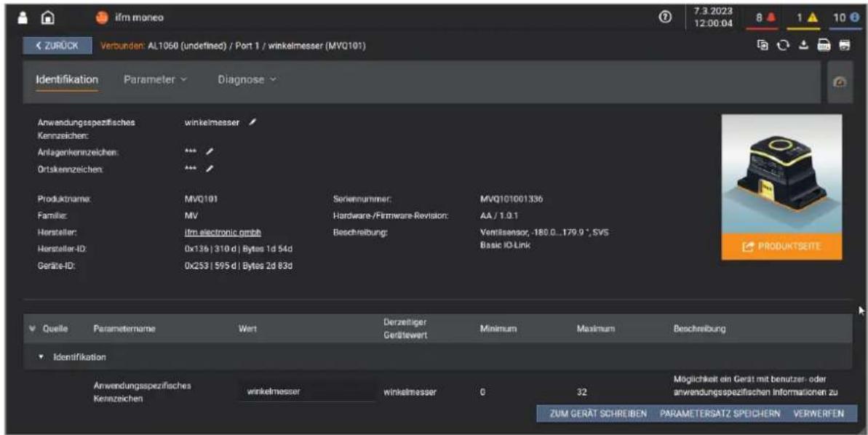Go back with the ZURÜCK button
This screenshot has height=435, width=868.
point(57,45)
